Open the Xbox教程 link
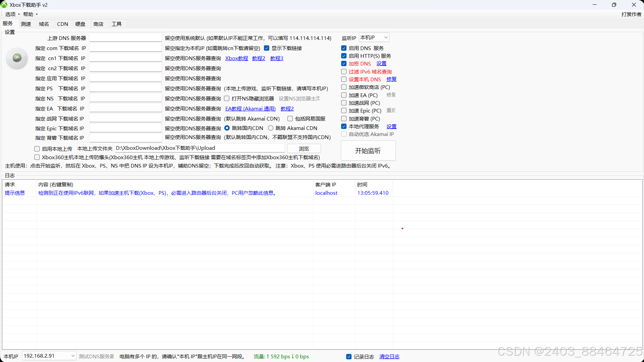This screenshot has height=362, width=644. [x=237, y=58]
